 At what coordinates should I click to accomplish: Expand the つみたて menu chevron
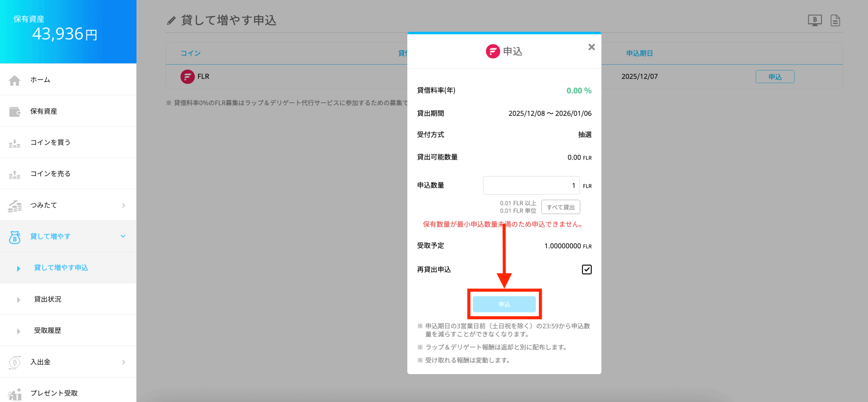point(123,205)
